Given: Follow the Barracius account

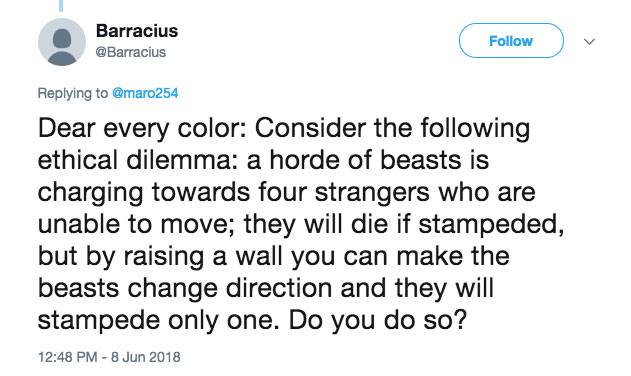Looking at the screenshot, I should pyautogui.click(x=511, y=41).
